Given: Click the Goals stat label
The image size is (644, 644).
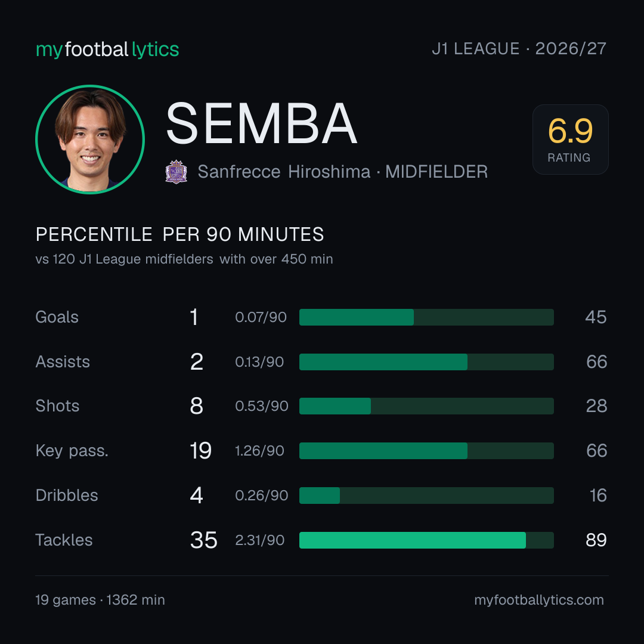Looking at the screenshot, I should pyautogui.click(x=57, y=317).
